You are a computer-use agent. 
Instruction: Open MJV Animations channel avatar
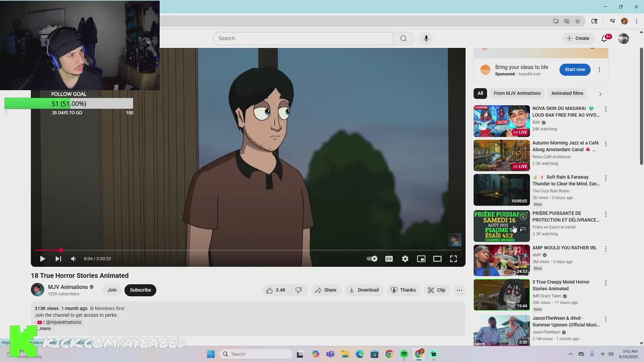click(x=38, y=290)
